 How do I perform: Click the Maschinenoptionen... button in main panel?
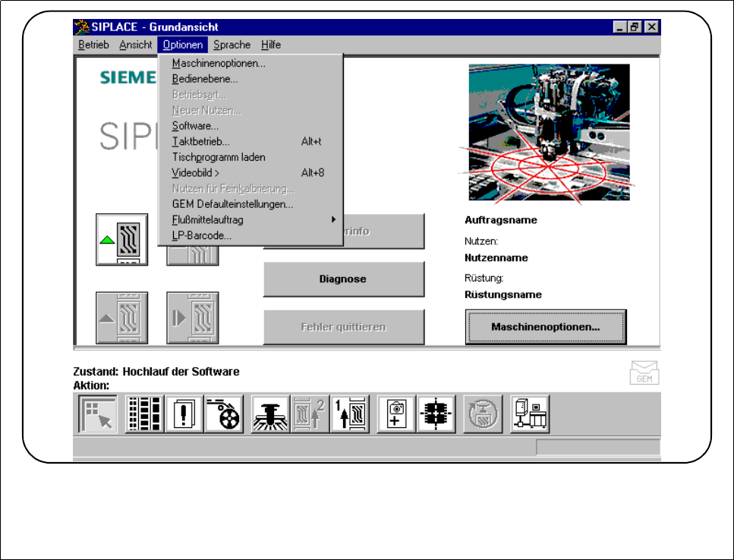click(x=545, y=326)
